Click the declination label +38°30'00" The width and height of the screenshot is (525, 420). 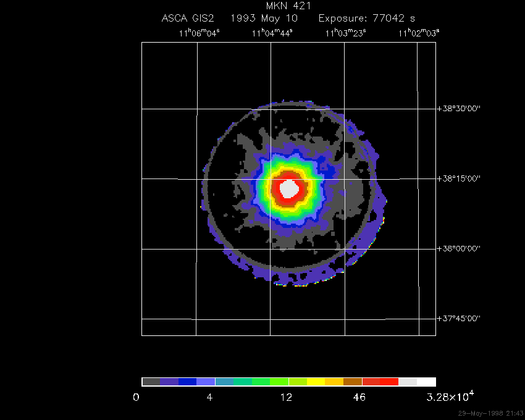(459, 109)
